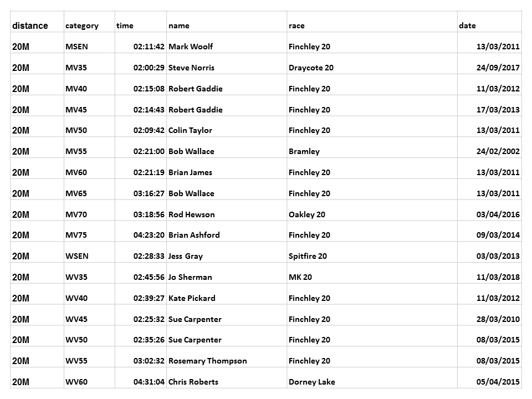The height and width of the screenshot is (399, 532).
Task: Select the Mark Woolf name cell
Action: 191,47
